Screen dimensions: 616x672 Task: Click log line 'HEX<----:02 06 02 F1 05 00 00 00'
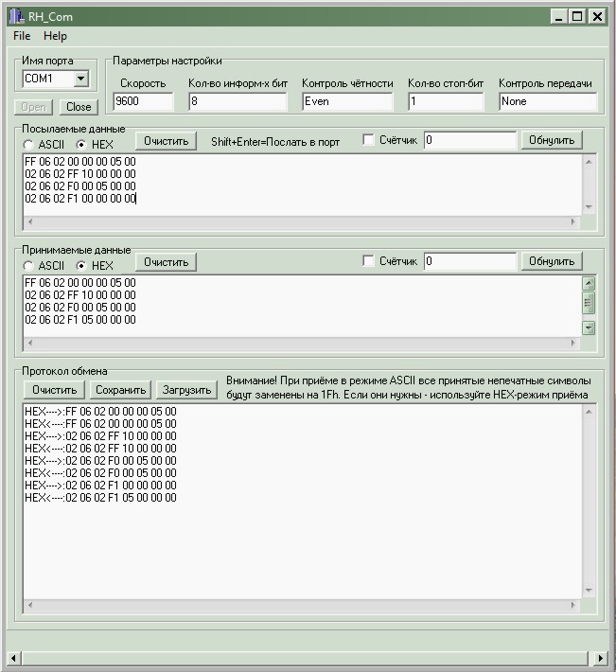tap(100, 498)
